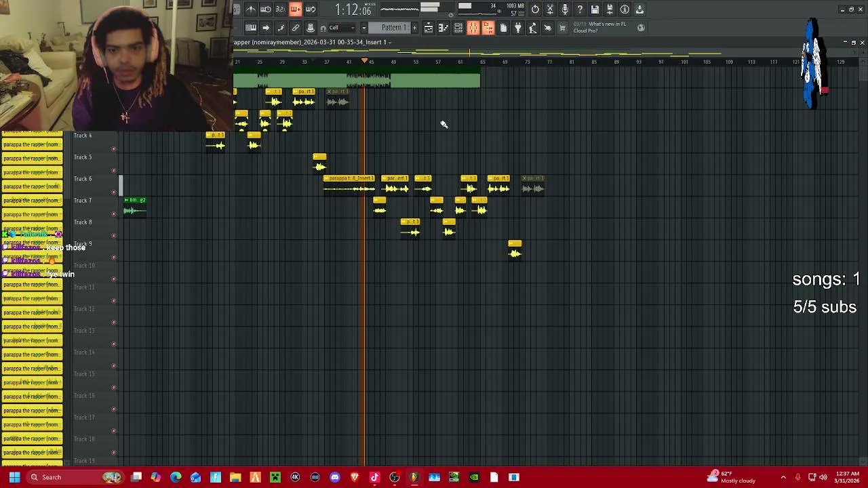Select the Track 6 header
This screenshot has width=868, height=488.
94,185
